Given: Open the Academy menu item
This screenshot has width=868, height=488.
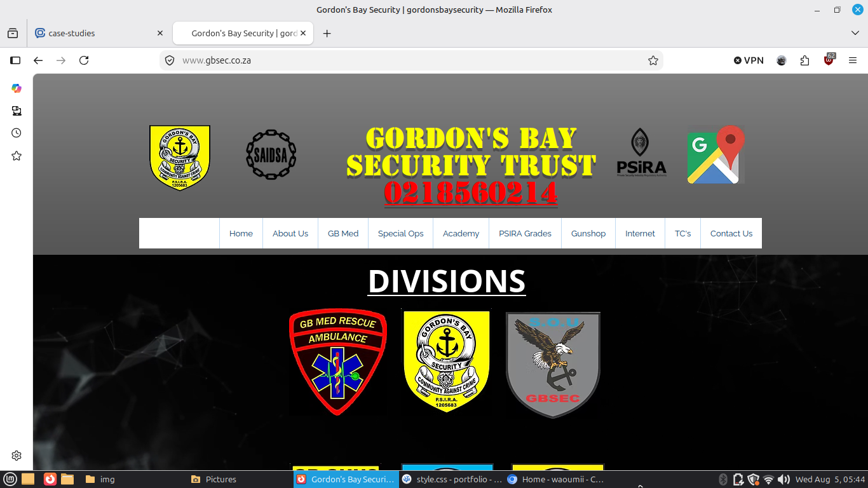Looking at the screenshot, I should point(461,233).
